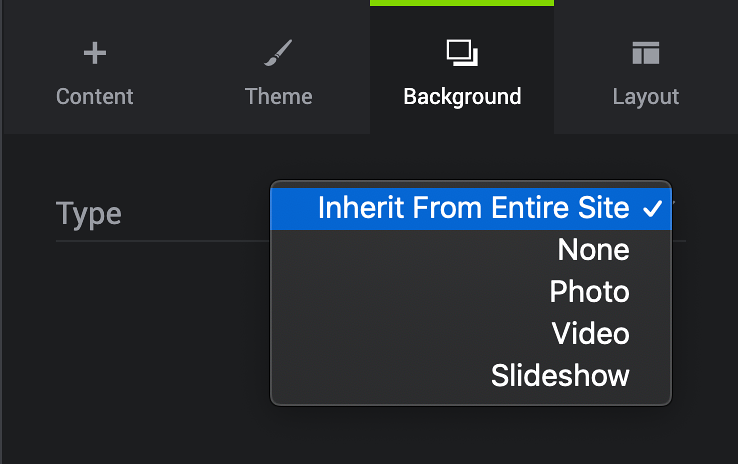This screenshot has width=738, height=464.
Task: Select the Background tab label
Action: pos(462,96)
